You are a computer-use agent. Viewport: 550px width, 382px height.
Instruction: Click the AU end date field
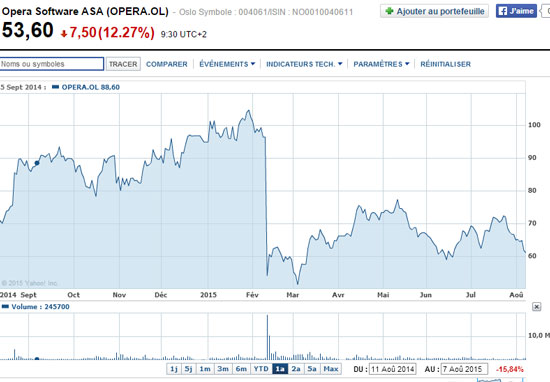click(x=464, y=369)
